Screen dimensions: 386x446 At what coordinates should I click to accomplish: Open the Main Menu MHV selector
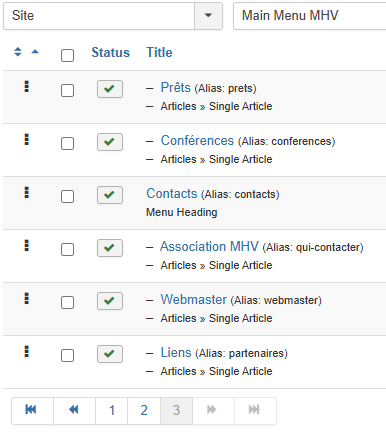(310, 16)
